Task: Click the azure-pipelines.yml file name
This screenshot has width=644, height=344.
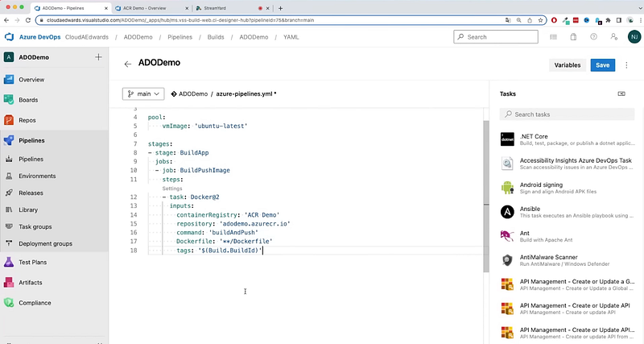Action: point(244,93)
